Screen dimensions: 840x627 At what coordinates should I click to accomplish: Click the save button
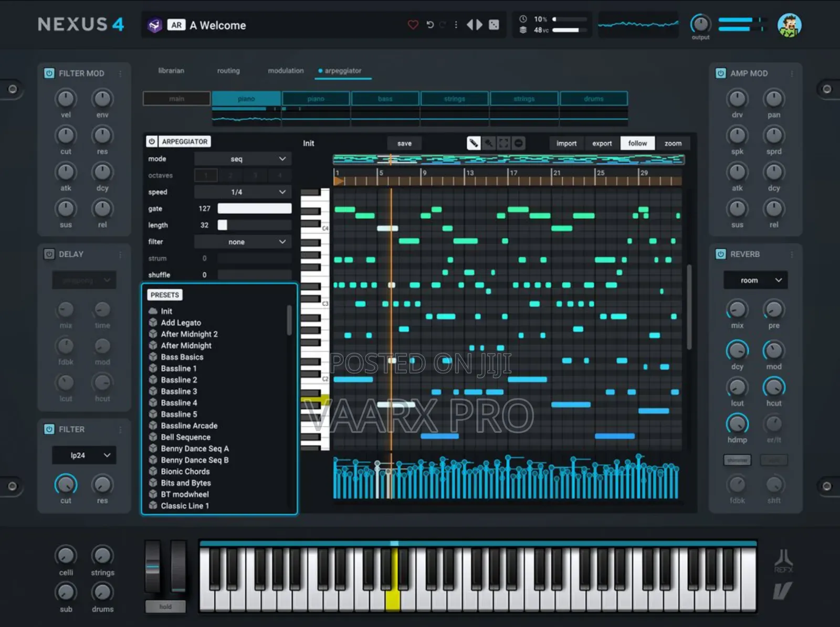pyautogui.click(x=404, y=143)
